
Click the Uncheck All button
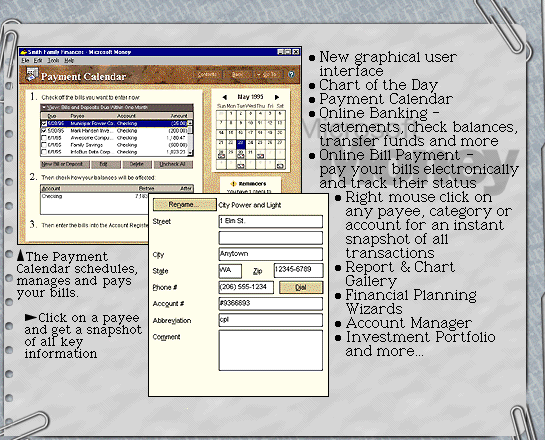173,164
